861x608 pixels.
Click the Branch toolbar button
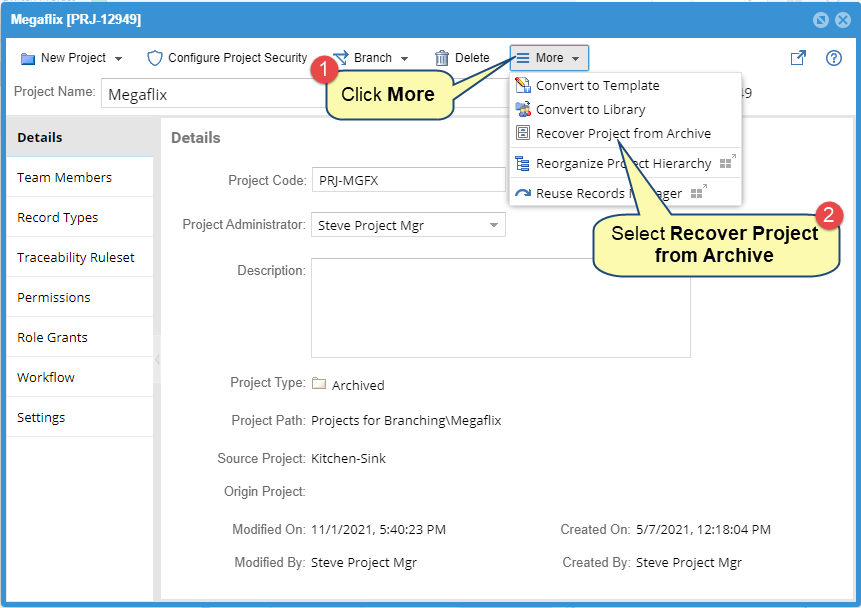[x=371, y=58]
